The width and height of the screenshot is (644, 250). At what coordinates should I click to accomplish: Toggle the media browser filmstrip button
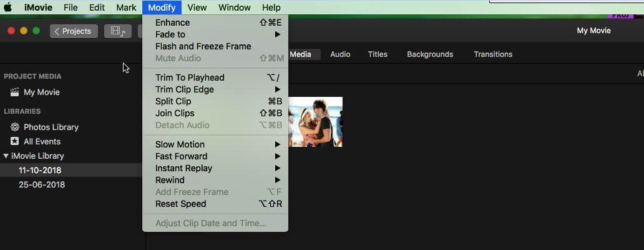point(118,31)
